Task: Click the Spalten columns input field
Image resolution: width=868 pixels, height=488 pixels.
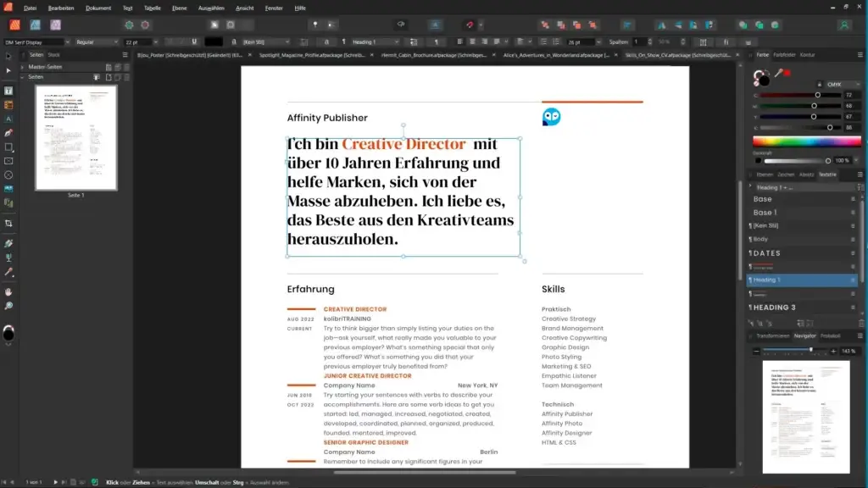Action: tap(639, 42)
